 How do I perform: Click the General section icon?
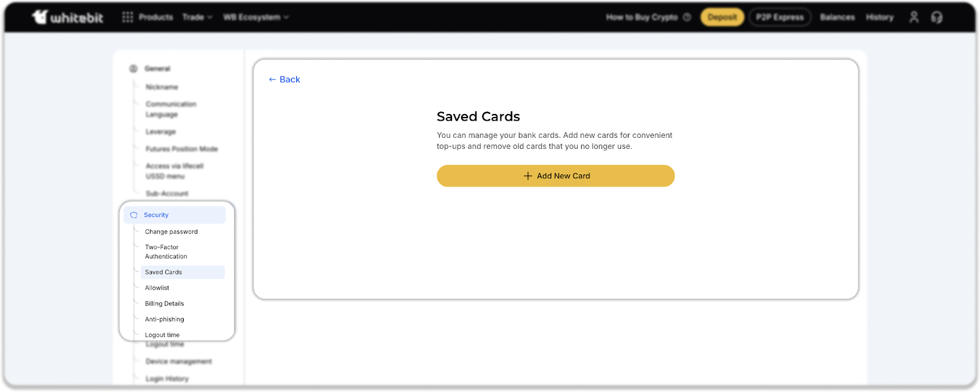click(x=134, y=69)
